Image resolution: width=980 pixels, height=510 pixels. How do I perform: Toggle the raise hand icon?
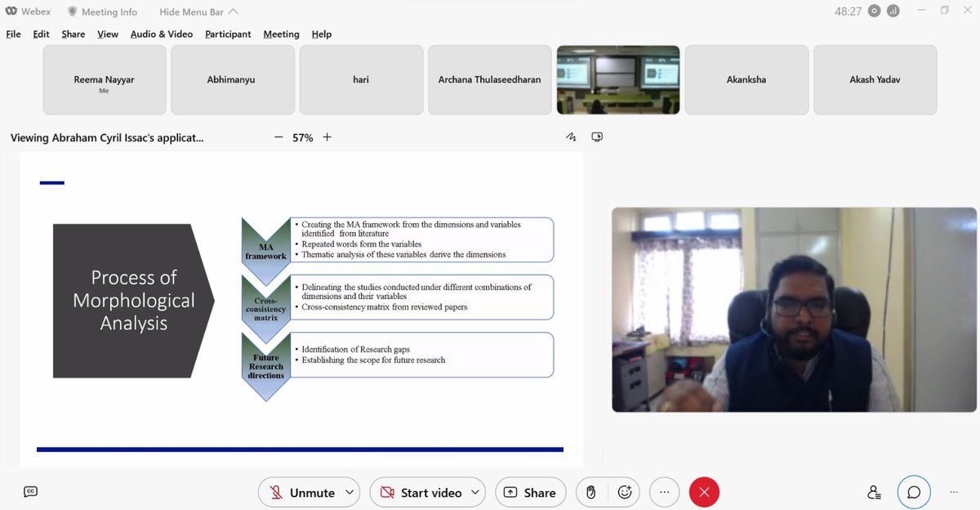[591, 492]
